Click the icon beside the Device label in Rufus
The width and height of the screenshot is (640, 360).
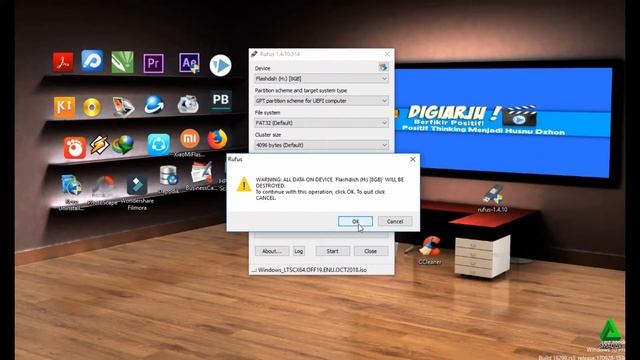click(x=383, y=67)
